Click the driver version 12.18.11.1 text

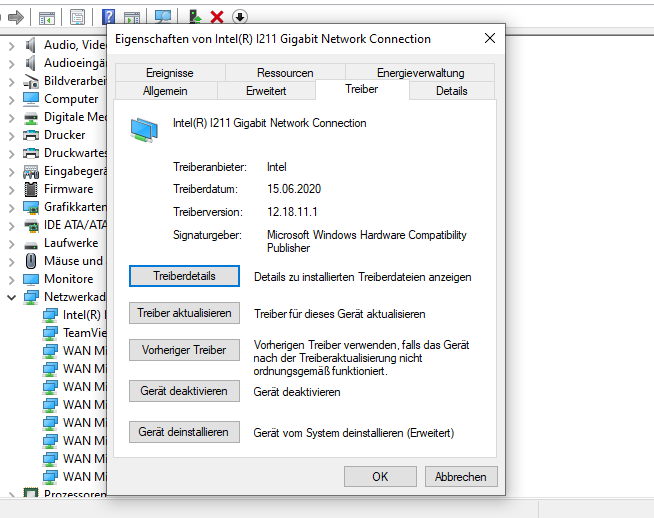292,212
